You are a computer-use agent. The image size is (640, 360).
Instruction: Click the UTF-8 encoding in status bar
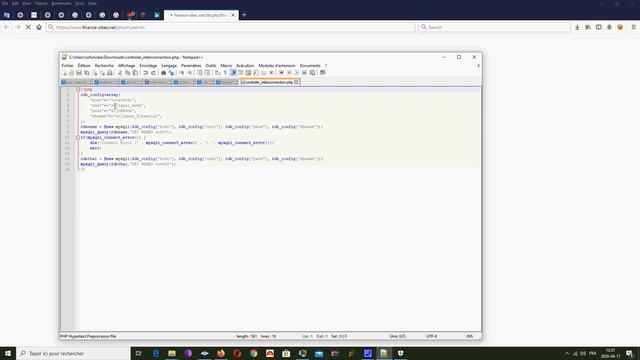(x=432, y=336)
